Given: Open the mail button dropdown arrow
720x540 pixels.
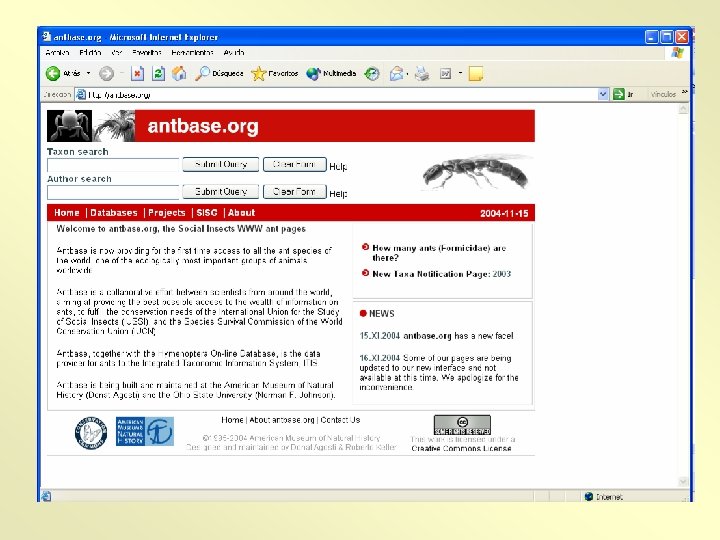Looking at the screenshot, I should click(407, 73).
